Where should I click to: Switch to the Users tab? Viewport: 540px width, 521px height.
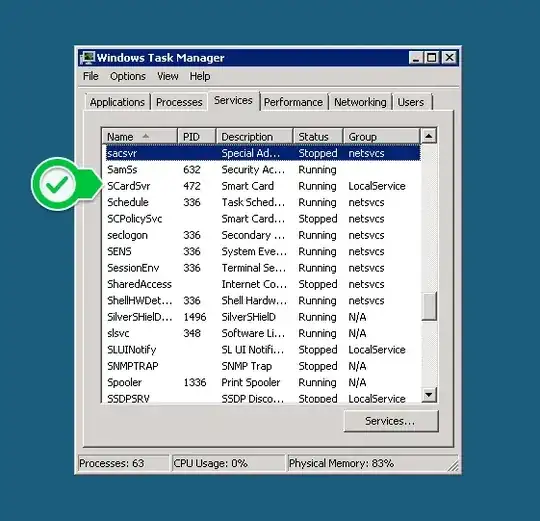411,102
